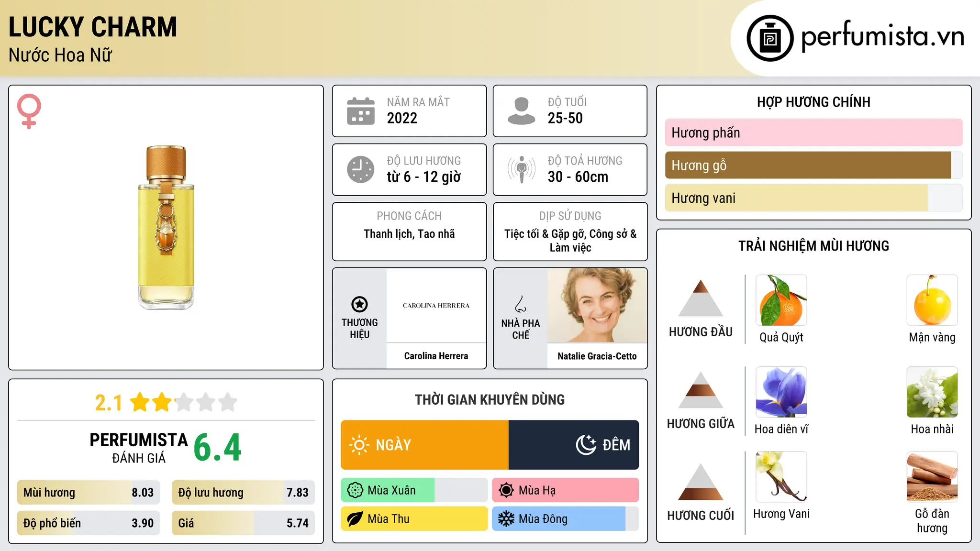Click the Mùi hương 8.03 score bar

click(89, 493)
